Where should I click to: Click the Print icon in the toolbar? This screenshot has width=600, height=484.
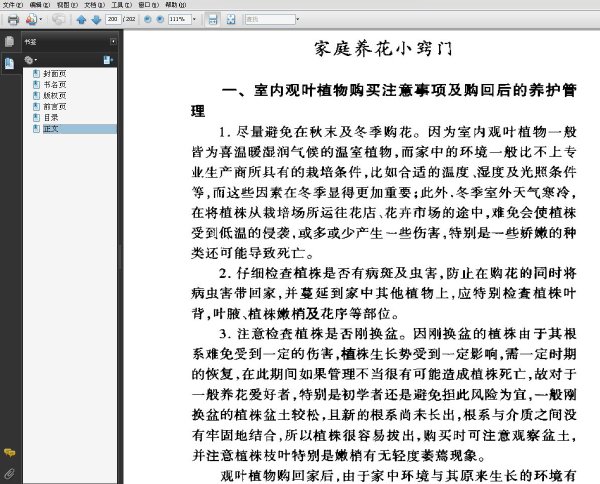pyautogui.click(x=13, y=19)
